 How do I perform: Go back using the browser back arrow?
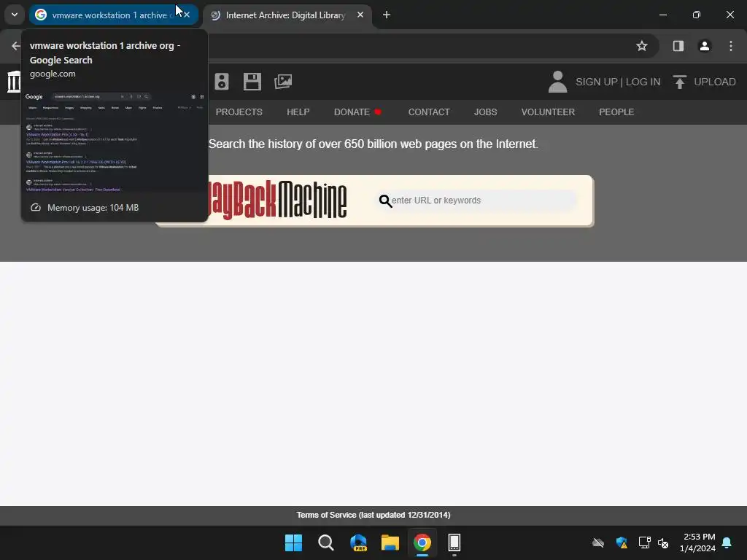(x=16, y=46)
